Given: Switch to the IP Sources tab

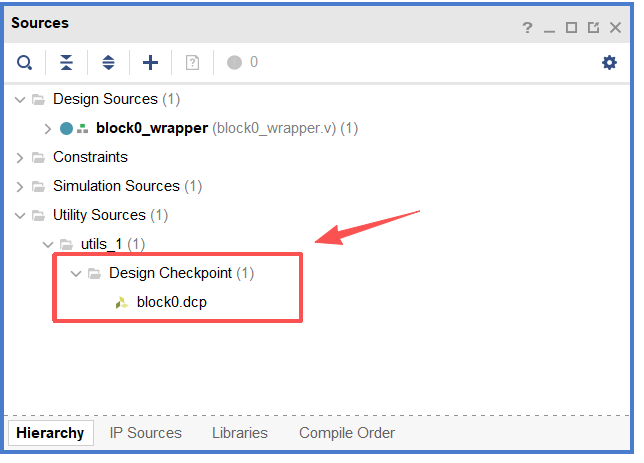Looking at the screenshot, I should [145, 433].
